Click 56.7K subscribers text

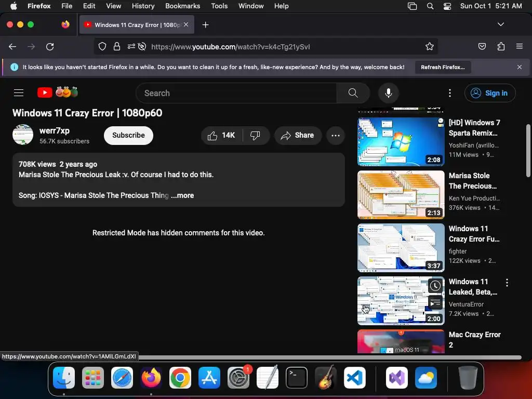tap(64, 141)
